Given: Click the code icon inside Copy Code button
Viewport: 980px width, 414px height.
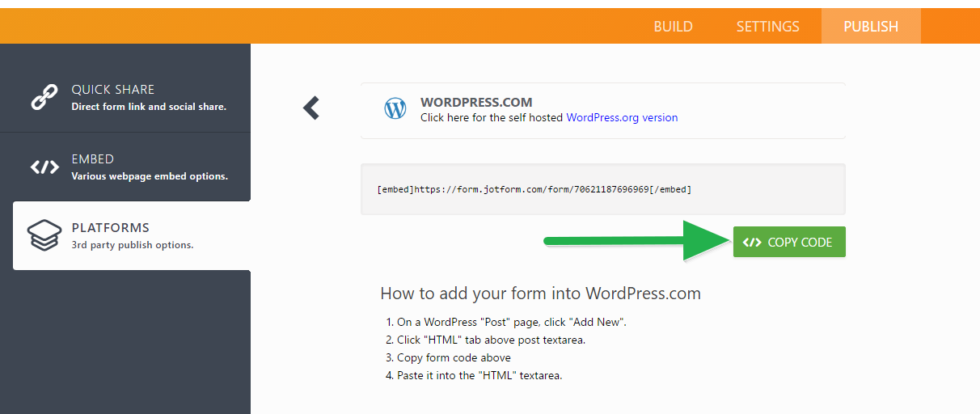Looking at the screenshot, I should (x=752, y=242).
